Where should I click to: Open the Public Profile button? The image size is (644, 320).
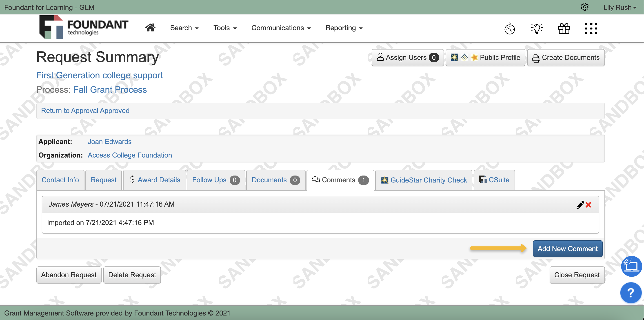tap(485, 58)
